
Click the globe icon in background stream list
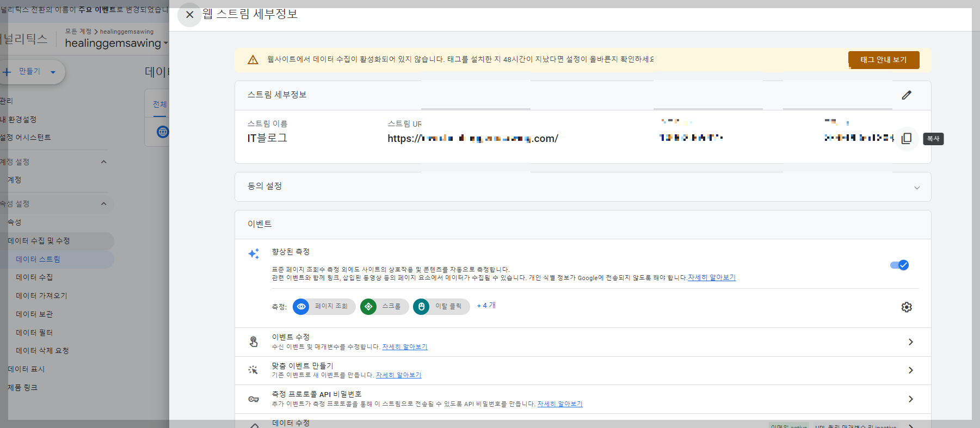pos(163,132)
